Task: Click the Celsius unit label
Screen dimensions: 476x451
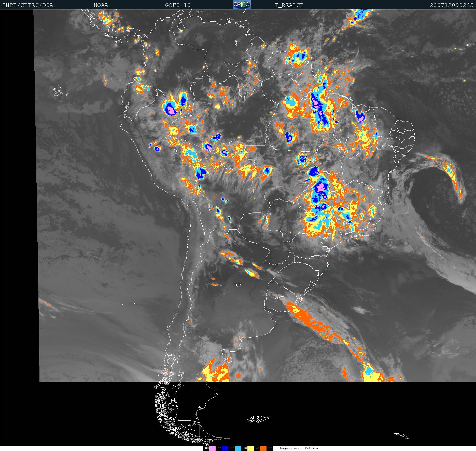Action: pyautogui.click(x=311, y=448)
